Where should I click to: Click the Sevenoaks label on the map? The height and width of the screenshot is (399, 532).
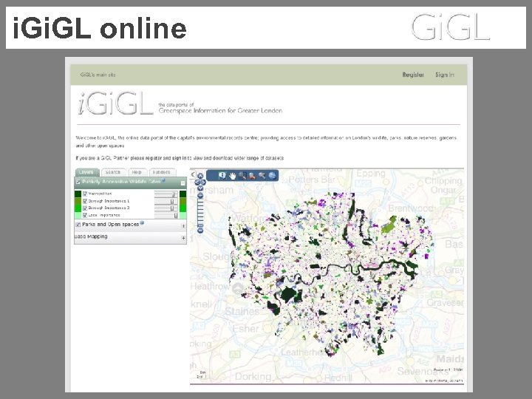[423, 372]
